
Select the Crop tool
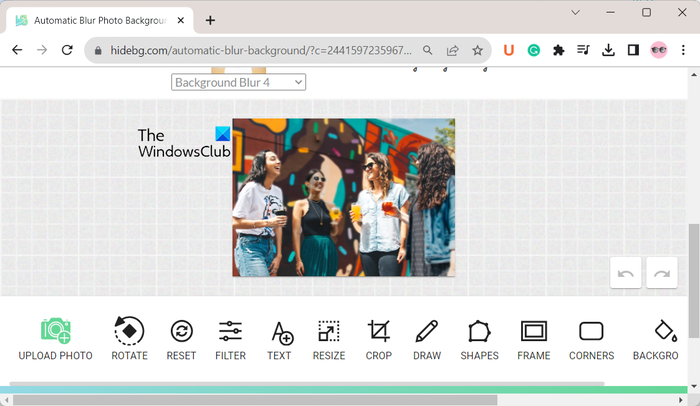click(379, 331)
